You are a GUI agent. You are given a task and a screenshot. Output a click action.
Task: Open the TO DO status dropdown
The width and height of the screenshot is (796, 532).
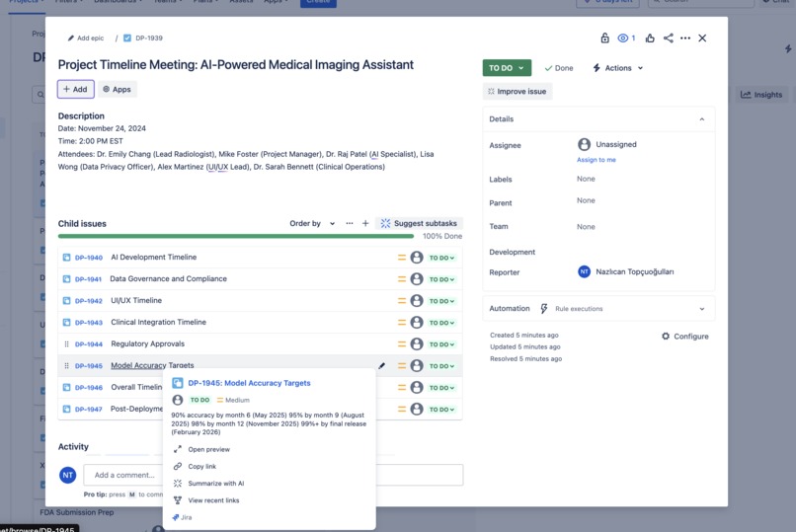[507, 68]
